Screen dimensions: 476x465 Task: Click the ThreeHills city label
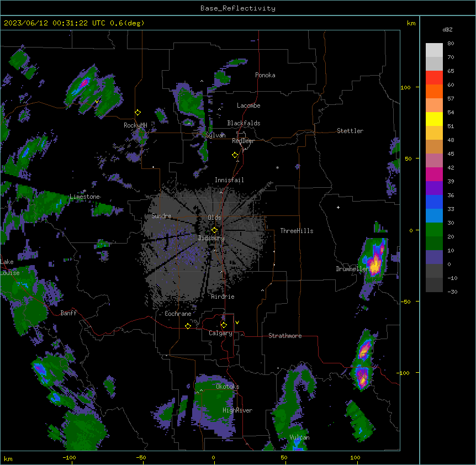[297, 231]
